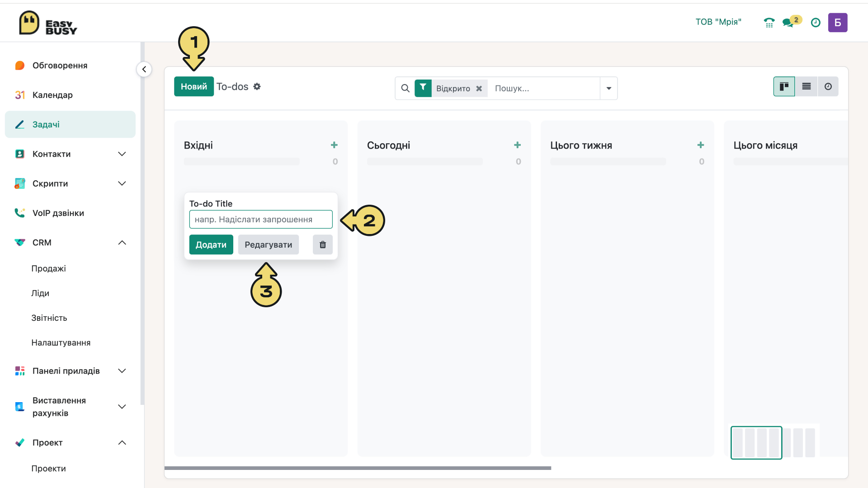This screenshot has height=488, width=868.
Task: Click the To-dos settings gear icon
Action: pyautogui.click(x=257, y=86)
